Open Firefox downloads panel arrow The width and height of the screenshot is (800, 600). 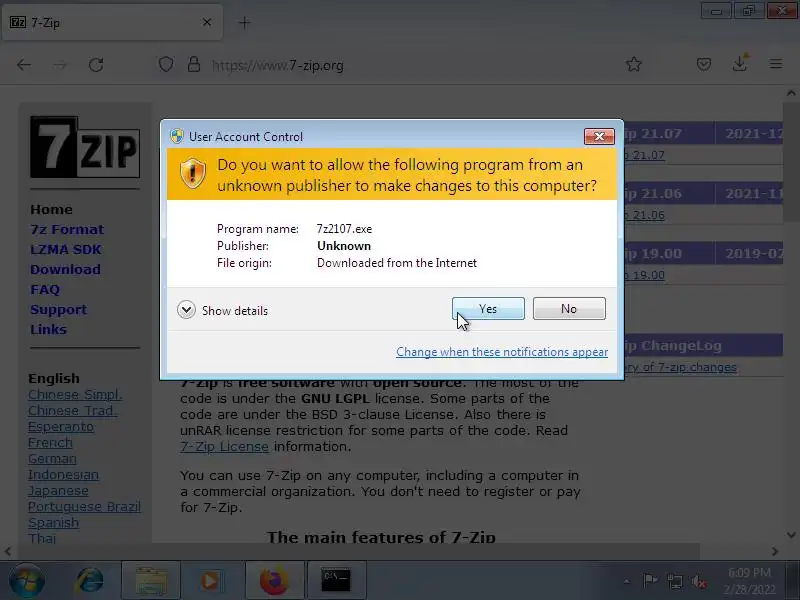click(x=740, y=63)
